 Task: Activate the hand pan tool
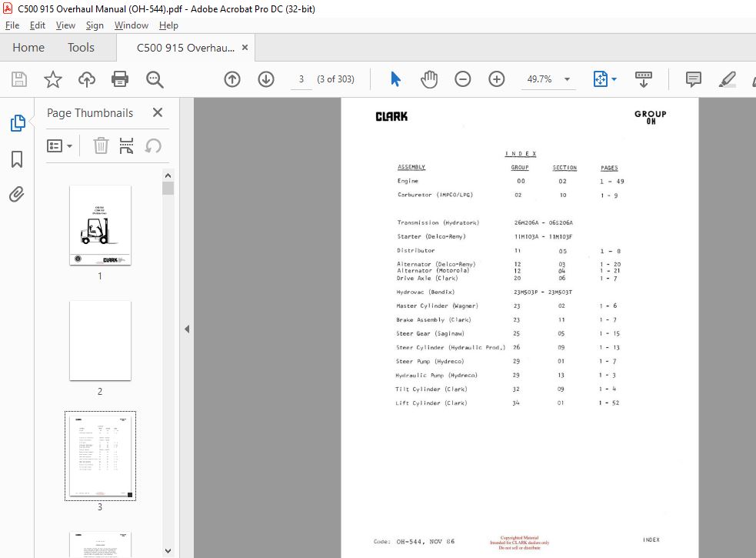428,79
